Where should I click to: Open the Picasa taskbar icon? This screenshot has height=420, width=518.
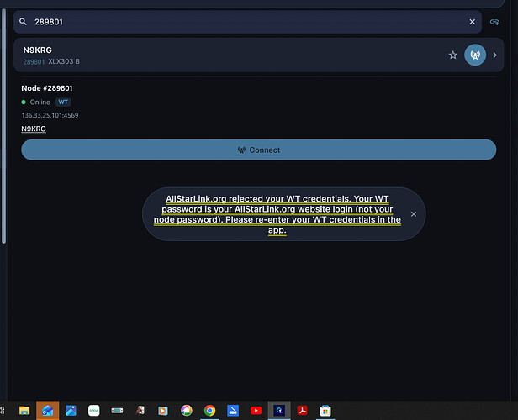point(187,411)
